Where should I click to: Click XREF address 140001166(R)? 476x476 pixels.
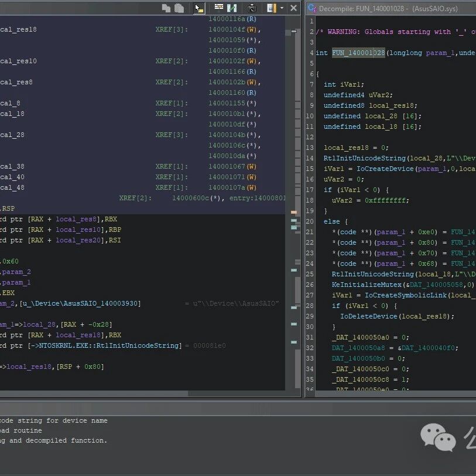[232, 71]
